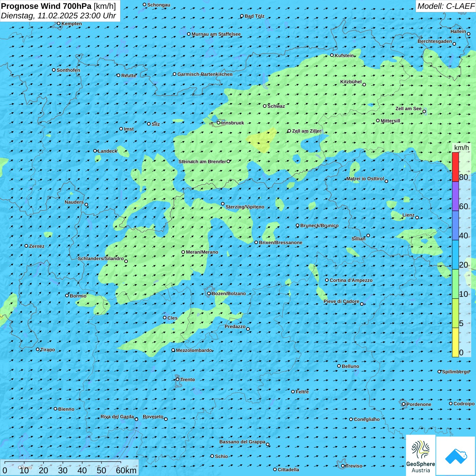Click the 'Schongau' label
This screenshot has height=476, width=476.
(x=159, y=5)
